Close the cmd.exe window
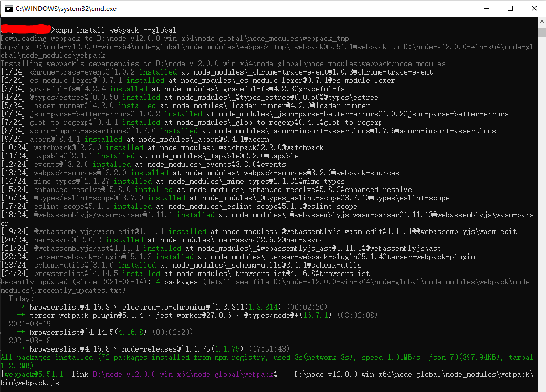 [x=534, y=9]
